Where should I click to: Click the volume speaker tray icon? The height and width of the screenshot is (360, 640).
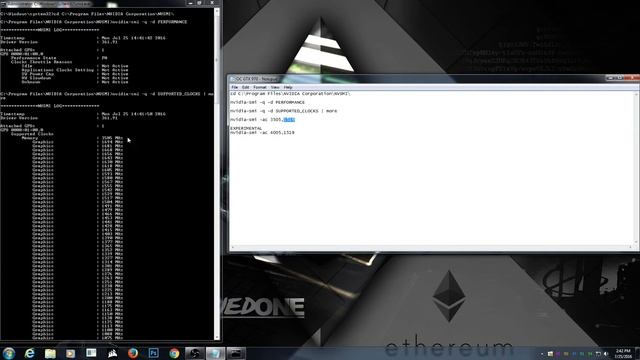[x=606, y=354]
